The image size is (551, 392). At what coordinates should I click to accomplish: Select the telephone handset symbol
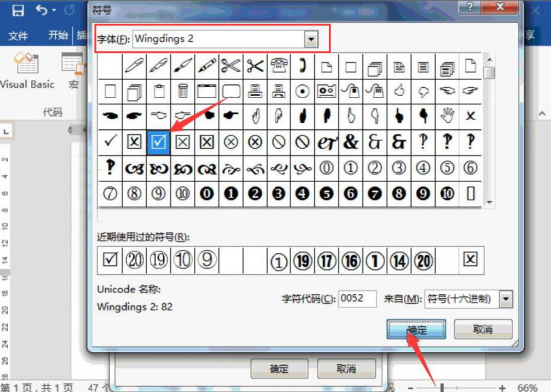coord(302,66)
